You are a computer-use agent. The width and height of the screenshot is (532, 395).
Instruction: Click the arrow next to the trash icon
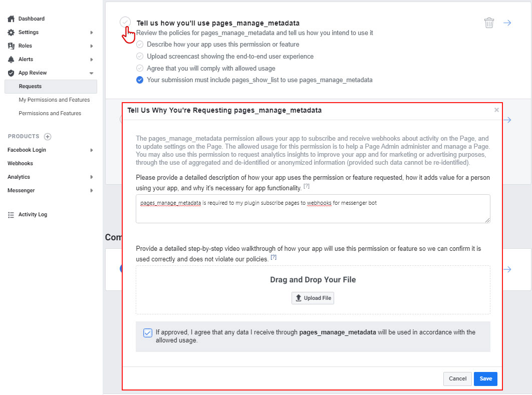[507, 23]
